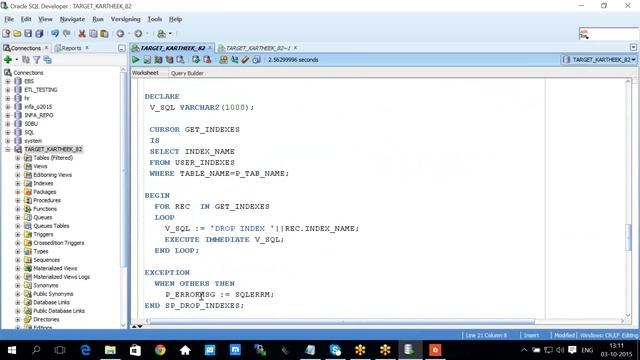Screen dimensions: 640x360
Task: Click the red Cut scissors icon
Action: pos(82,34)
